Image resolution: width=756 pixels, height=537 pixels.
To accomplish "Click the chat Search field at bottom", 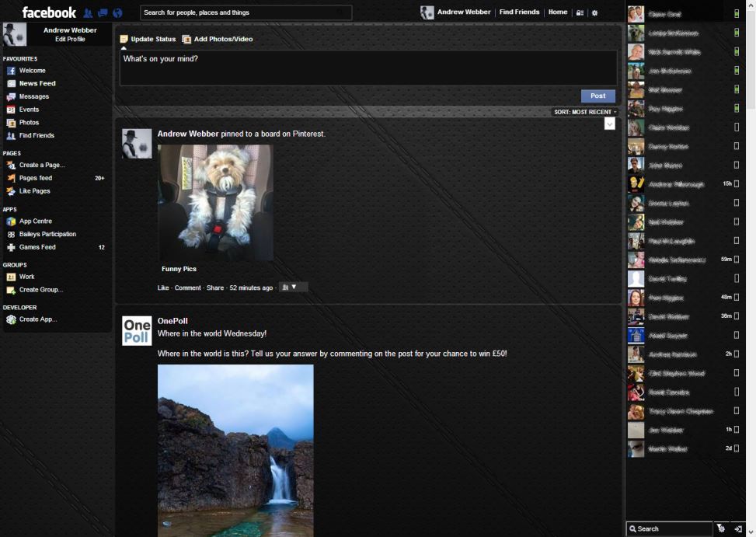I will point(669,528).
